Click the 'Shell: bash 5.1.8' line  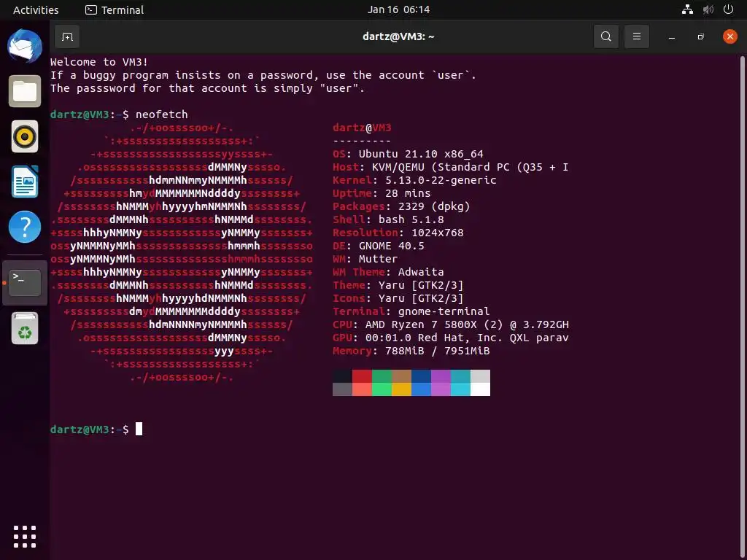tap(388, 219)
